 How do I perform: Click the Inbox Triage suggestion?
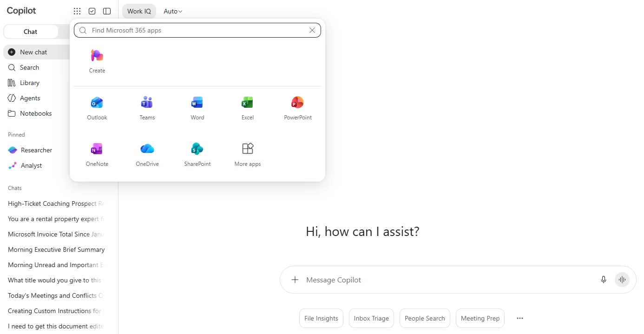[x=371, y=318]
